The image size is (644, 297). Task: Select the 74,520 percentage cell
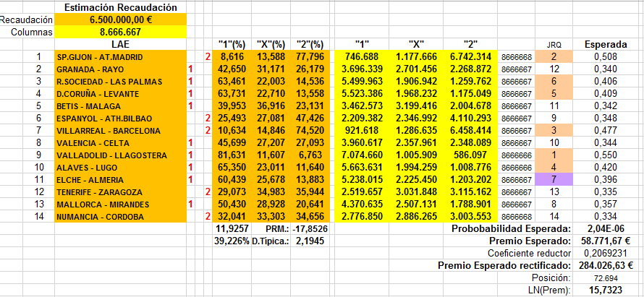pos(310,131)
